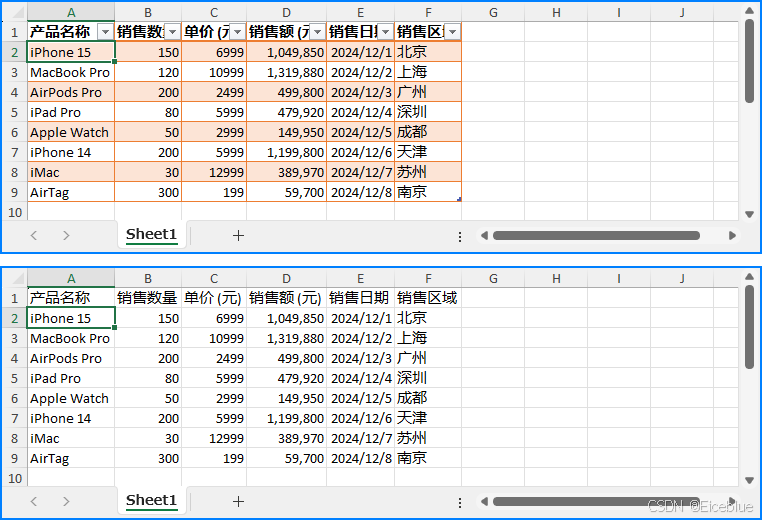The width and height of the screenshot is (762, 520).
Task: Select cell 深圳 in top sheet
Action: (428, 112)
